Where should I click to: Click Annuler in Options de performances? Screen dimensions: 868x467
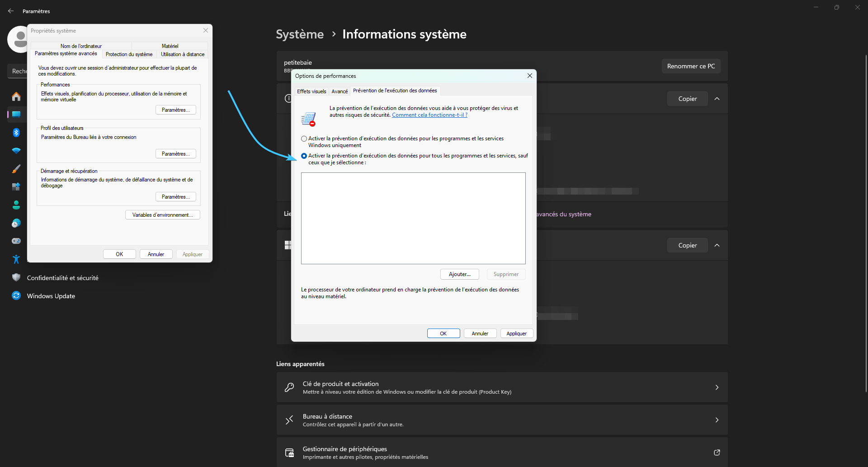(x=480, y=334)
